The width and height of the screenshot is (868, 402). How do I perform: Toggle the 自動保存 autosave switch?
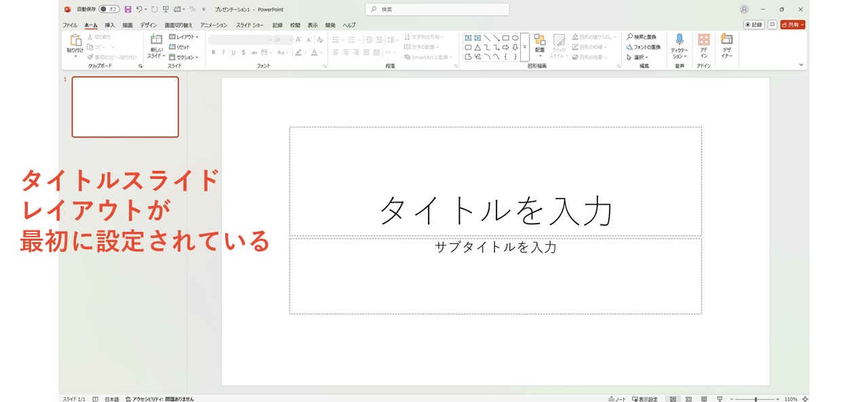[109, 9]
